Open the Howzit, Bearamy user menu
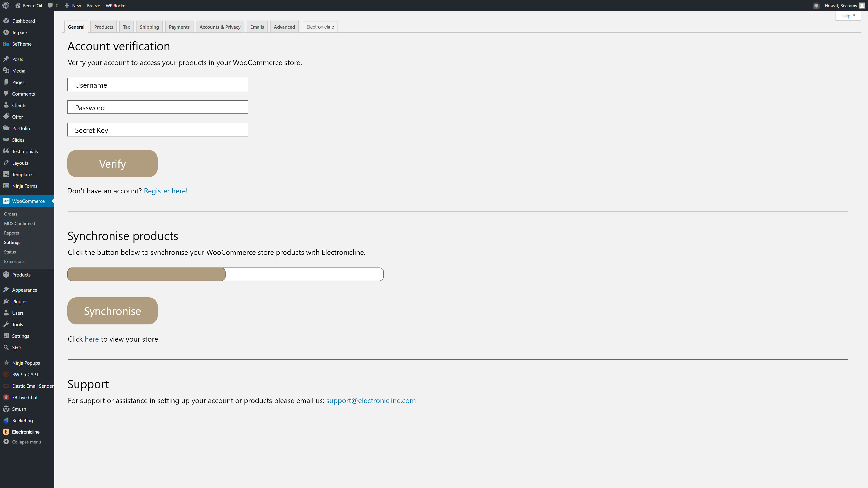Image resolution: width=868 pixels, height=488 pixels. (844, 5)
